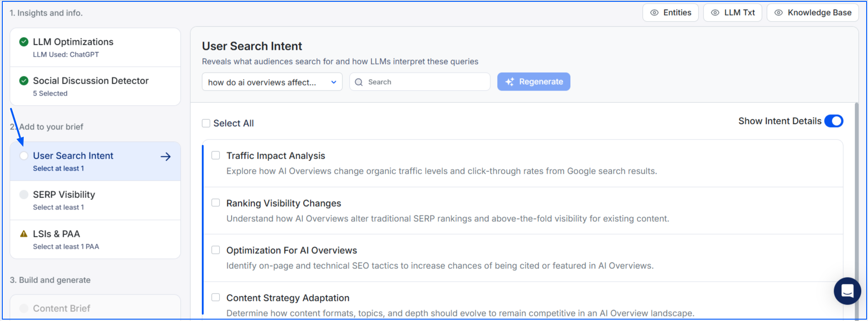Check the Optimization For AI Overviews checkbox
The image size is (868, 321).
[x=216, y=250]
